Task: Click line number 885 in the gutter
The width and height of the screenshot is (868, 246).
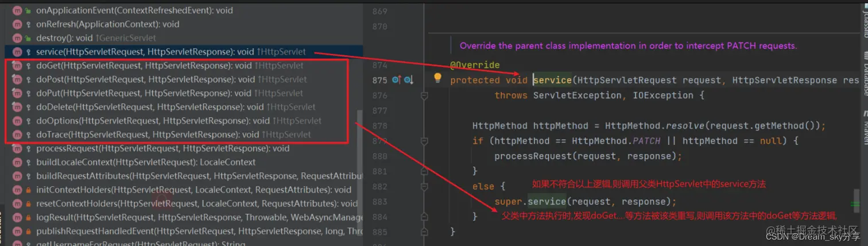Action: [379, 232]
